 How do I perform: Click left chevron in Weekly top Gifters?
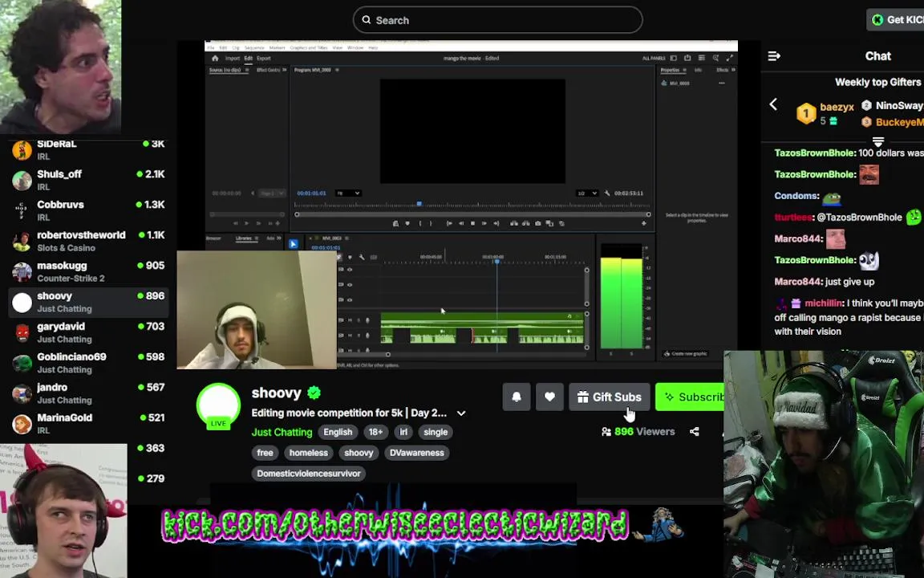click(773, 105)
